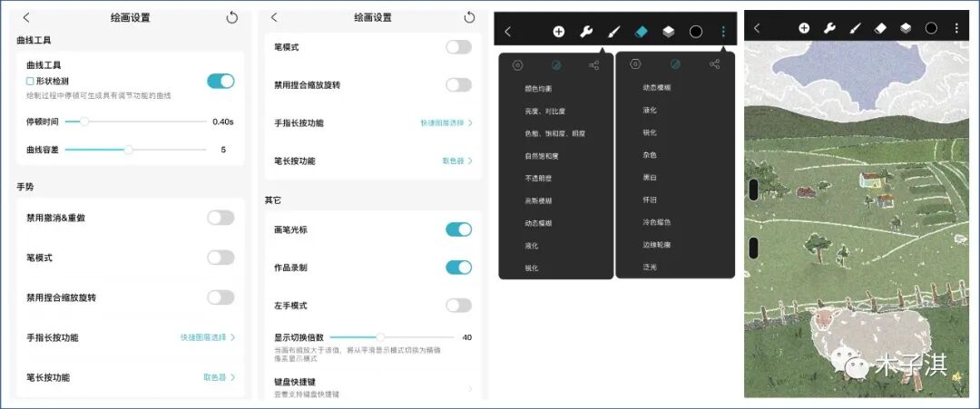980x409 pixels.
Task: Open 笔长按功能 chevron on the screen showing 其它
Action: click(x=470, y=161)
